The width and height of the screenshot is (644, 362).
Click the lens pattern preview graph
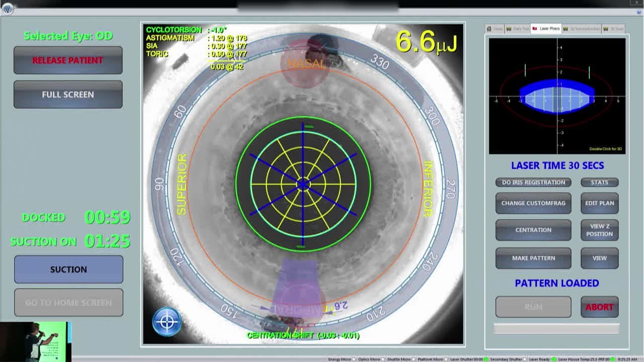point(557,96)
